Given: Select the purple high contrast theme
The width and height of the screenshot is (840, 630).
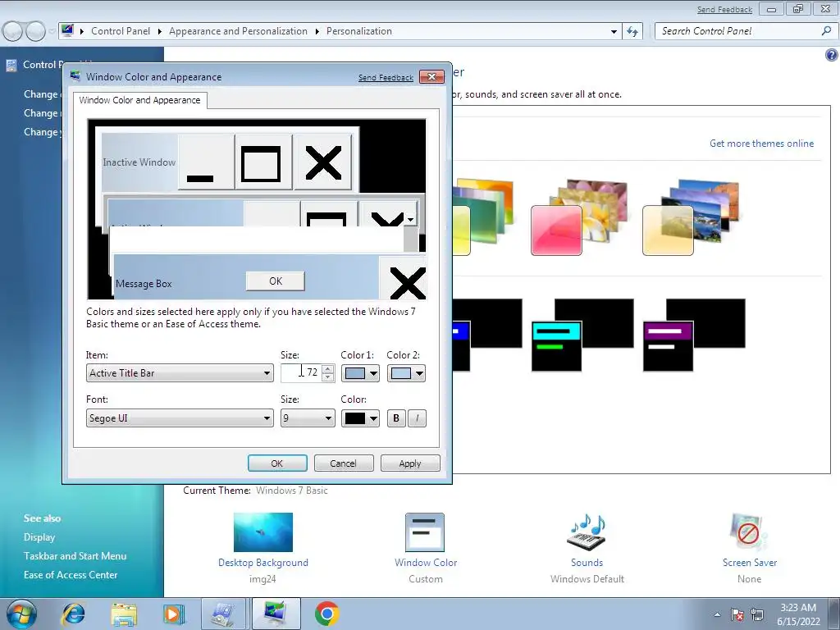Looking at the screenshot, I should tap(694, 335).
